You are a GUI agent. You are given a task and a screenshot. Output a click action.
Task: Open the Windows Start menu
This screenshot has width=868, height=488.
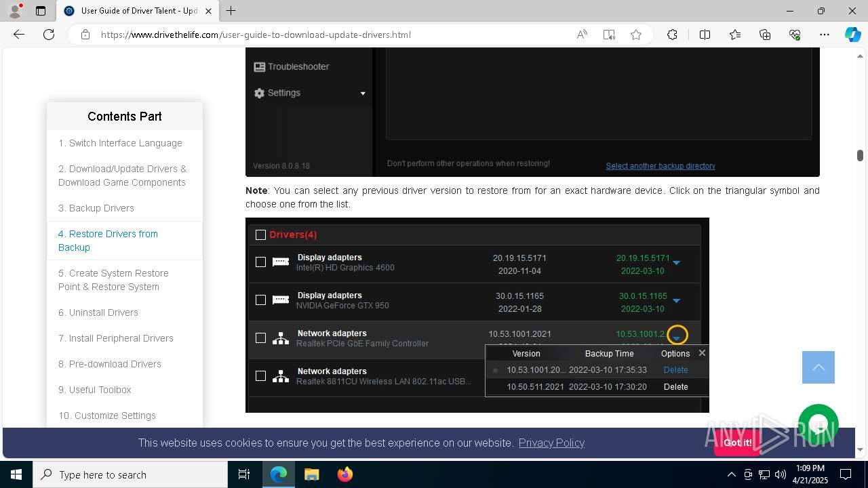coord(16,474)
